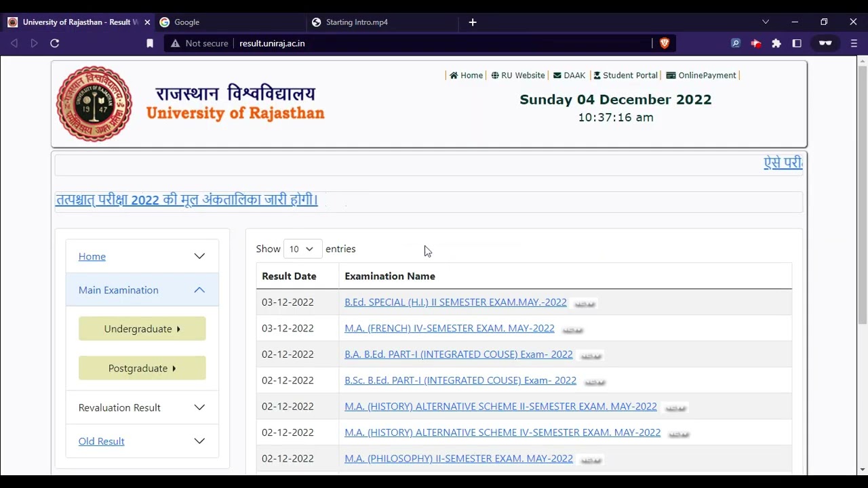Click the browser forward arrow

coord(34,43)
